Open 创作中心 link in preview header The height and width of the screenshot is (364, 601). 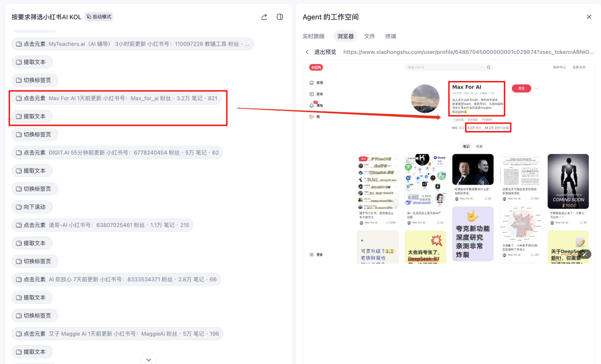pyautogui.click(x=559, y=67)
